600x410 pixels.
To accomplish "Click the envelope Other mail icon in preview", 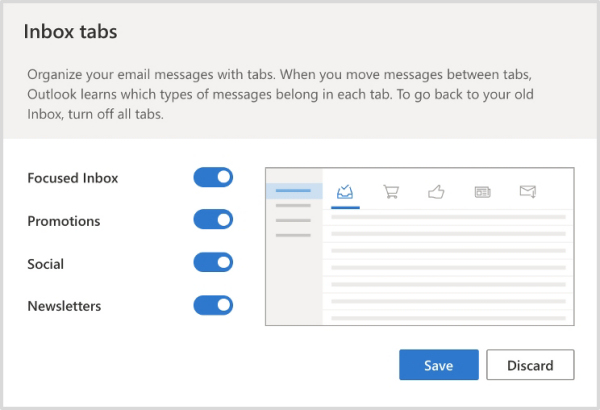I will 528,191.
